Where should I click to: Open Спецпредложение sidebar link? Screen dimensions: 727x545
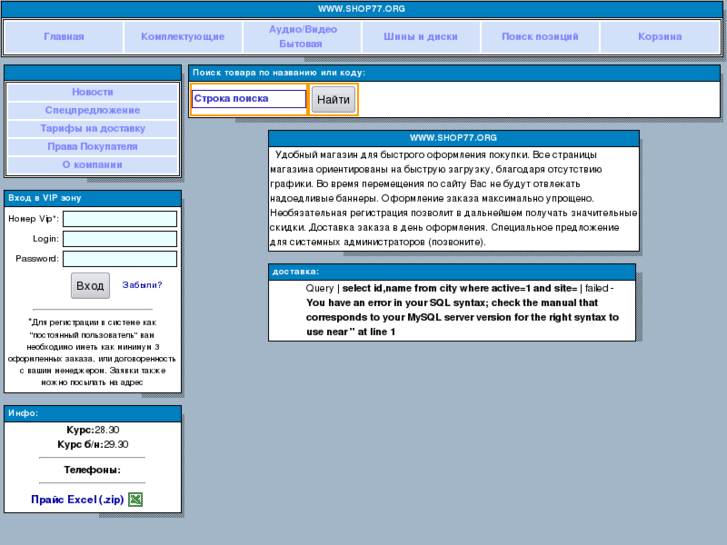[x=93, y=110]
